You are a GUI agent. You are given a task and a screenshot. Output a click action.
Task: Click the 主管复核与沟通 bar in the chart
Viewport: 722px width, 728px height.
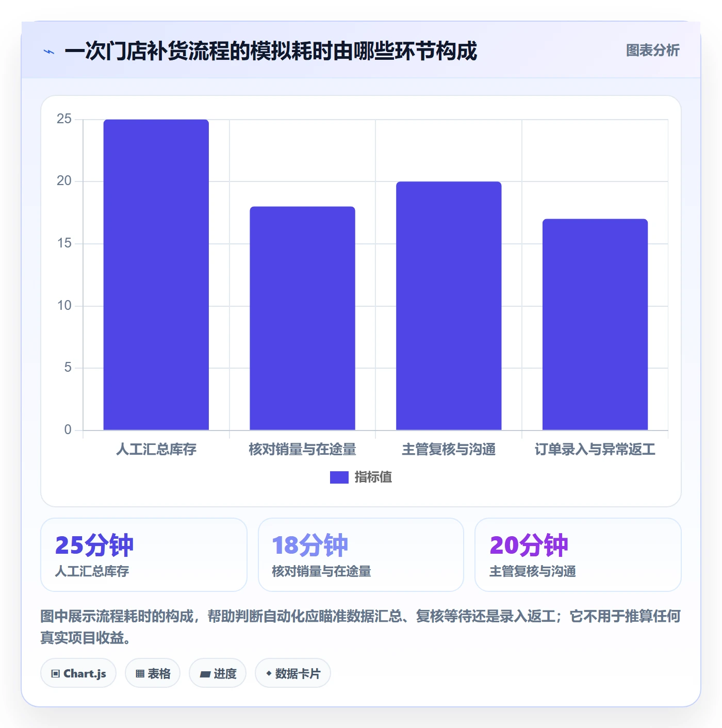click(x=449, y=306)
